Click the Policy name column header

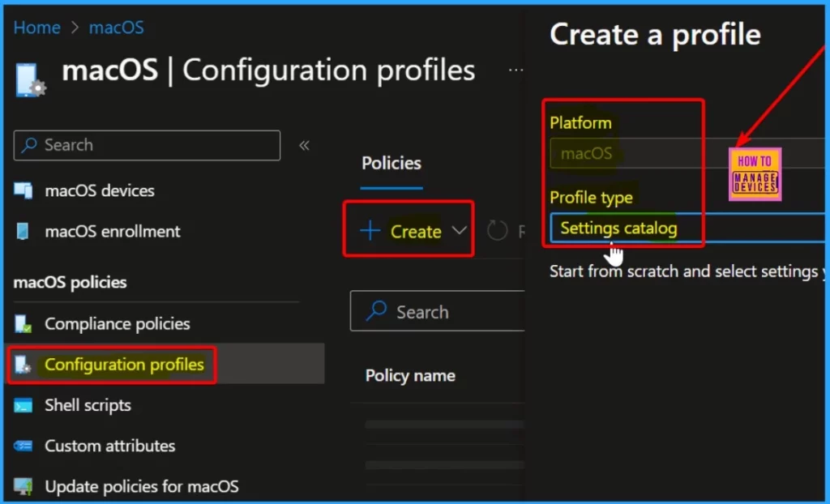[410, 375]
